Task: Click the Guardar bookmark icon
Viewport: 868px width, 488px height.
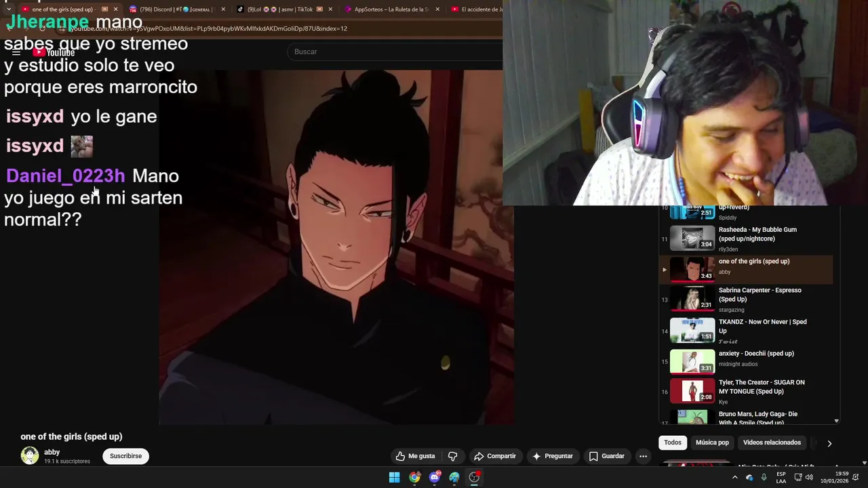Action: click(x=593, y=456)
